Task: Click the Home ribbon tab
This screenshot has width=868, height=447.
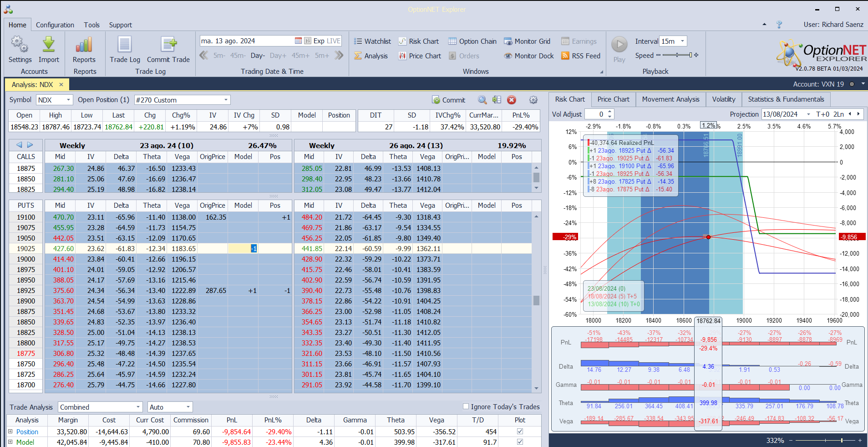Action: pos(17,25)
